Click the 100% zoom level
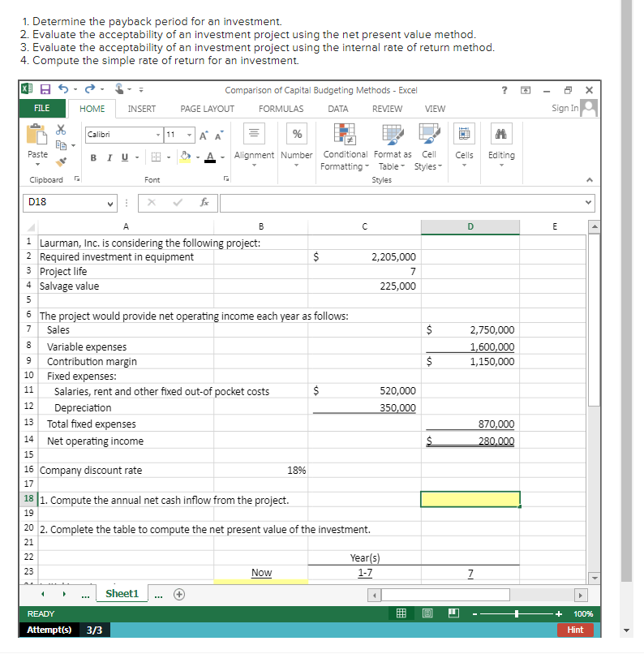This screenshot has height=654, width=644. coord(583,613)
